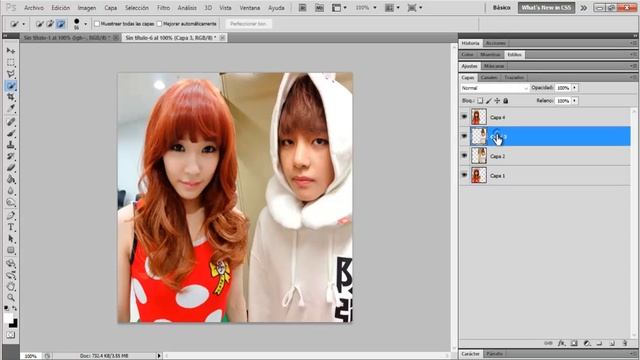Select the Clone Stamp tool

point(11,145)
